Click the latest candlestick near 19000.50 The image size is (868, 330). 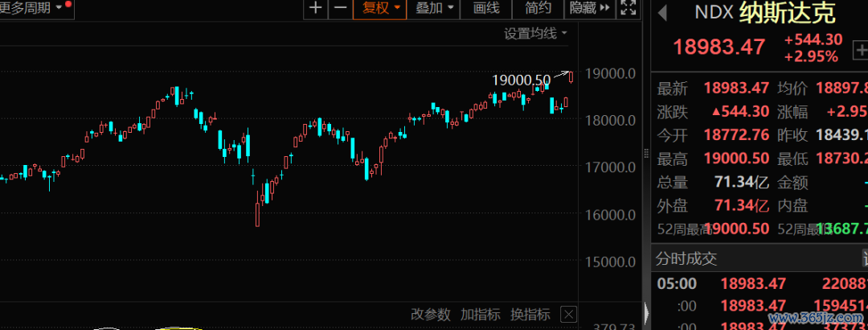click(x=571, y=76)
